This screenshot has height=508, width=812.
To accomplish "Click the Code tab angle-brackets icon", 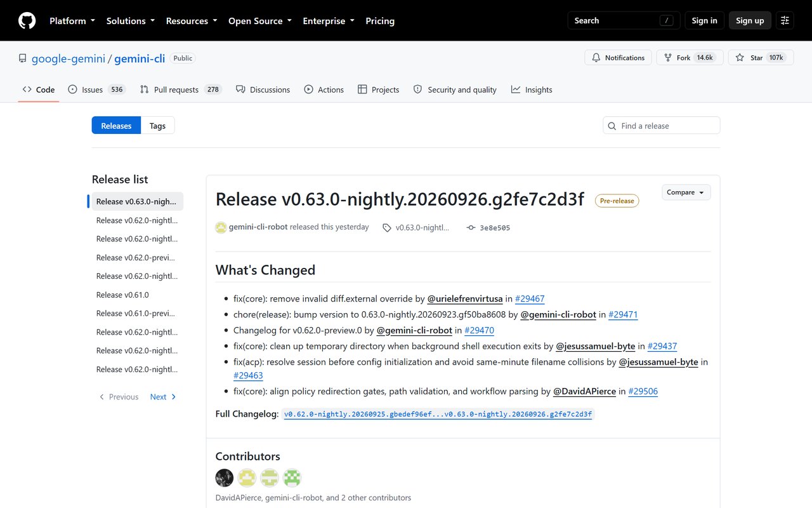I will point(27,90).
